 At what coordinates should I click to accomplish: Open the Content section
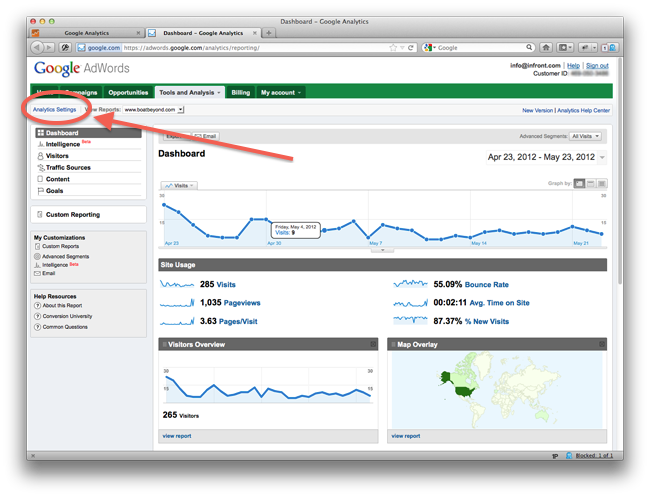[x=58, y=179]
